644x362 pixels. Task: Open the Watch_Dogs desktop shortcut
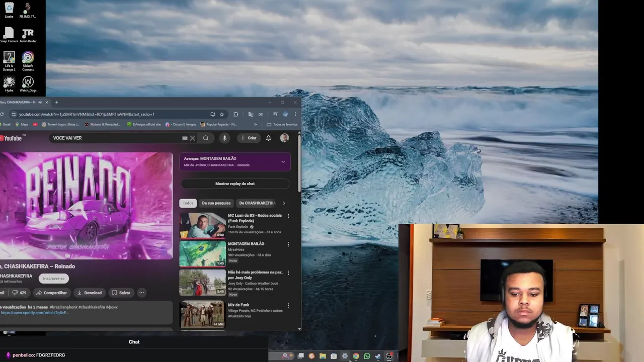28,84
